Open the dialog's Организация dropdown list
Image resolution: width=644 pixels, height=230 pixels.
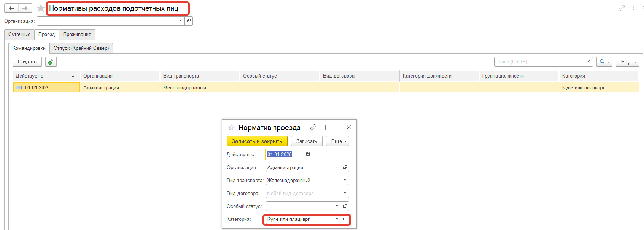click(337, 168)
